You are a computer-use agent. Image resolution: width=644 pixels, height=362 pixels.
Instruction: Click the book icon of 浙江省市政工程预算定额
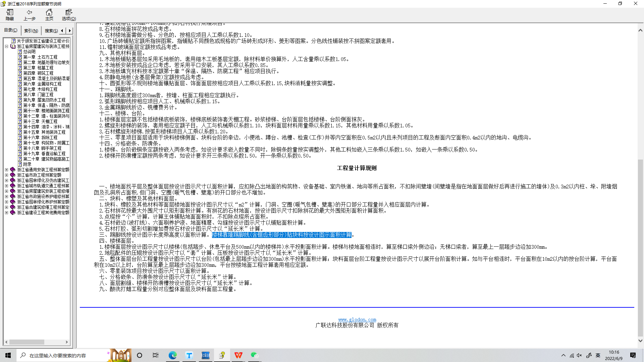[x=13, y=175]
